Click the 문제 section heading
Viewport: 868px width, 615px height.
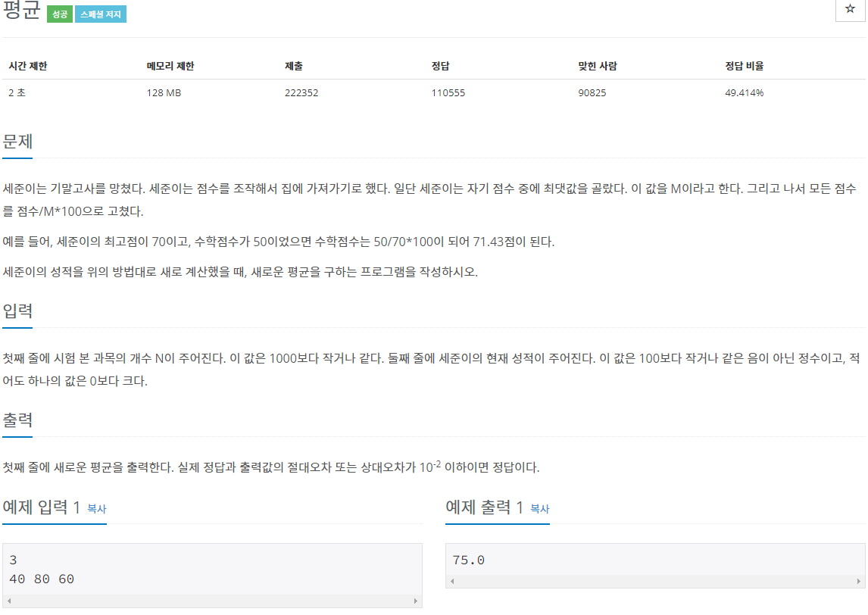[17, 141]
